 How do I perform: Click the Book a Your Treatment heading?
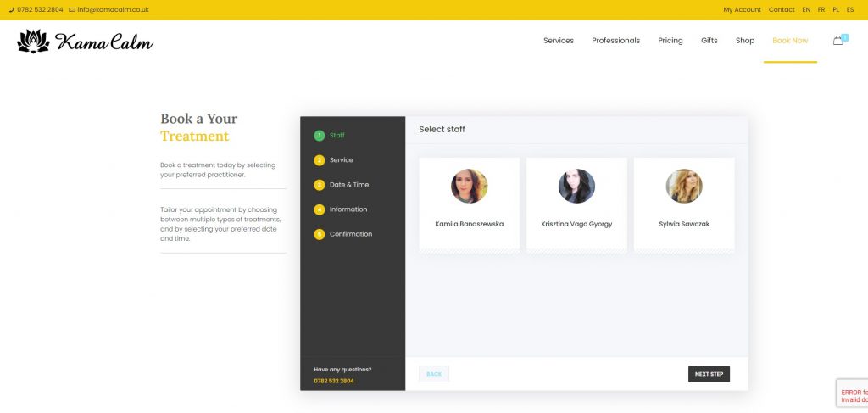[198, 127]
